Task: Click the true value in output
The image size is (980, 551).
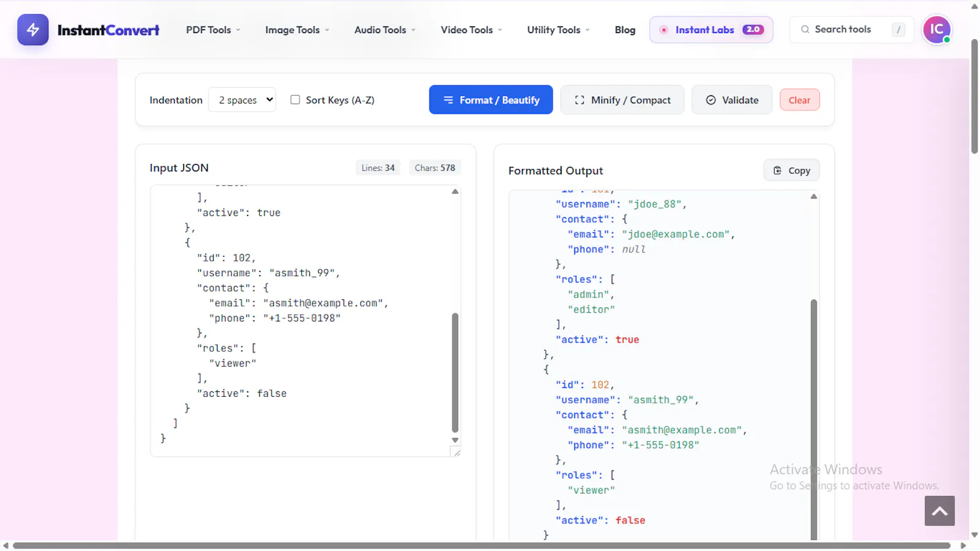Action: 627,340
